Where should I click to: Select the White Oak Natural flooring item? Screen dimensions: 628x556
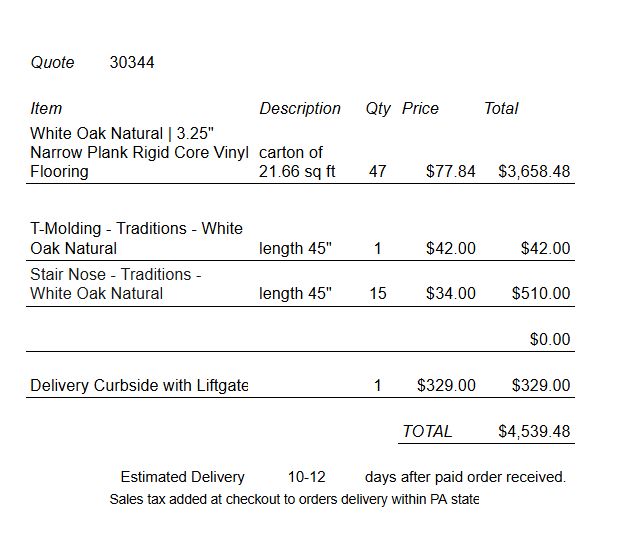coord(139,152)
